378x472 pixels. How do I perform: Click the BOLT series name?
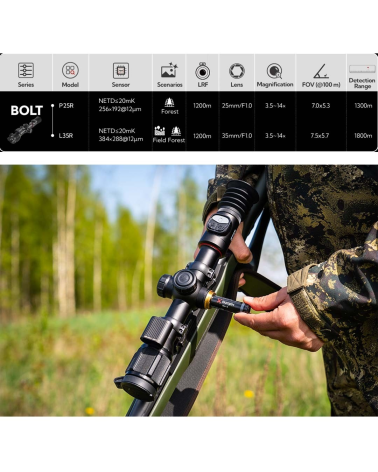click(27, 110)
